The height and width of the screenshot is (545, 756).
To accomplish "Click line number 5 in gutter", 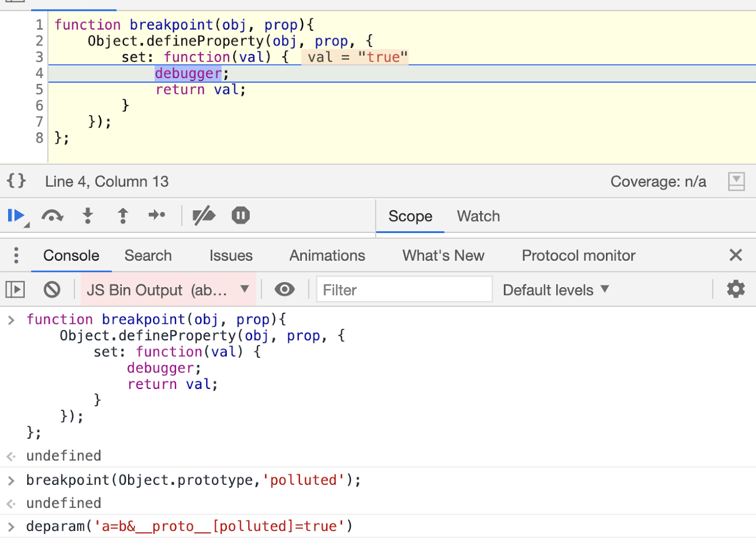I will click(x=39, y=90).
